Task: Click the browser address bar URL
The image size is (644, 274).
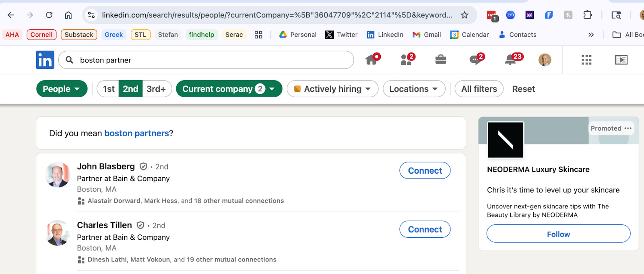Action: tap(277, 15)
